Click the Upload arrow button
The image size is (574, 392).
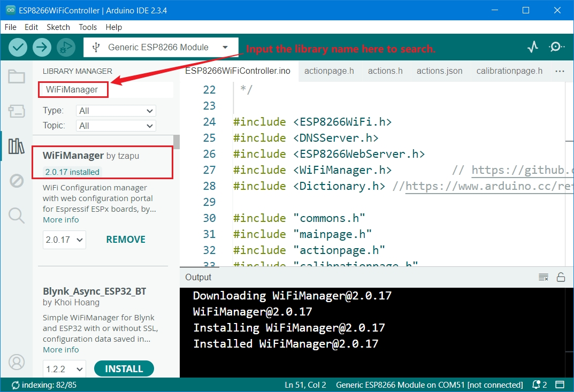(x=42, y=47)
